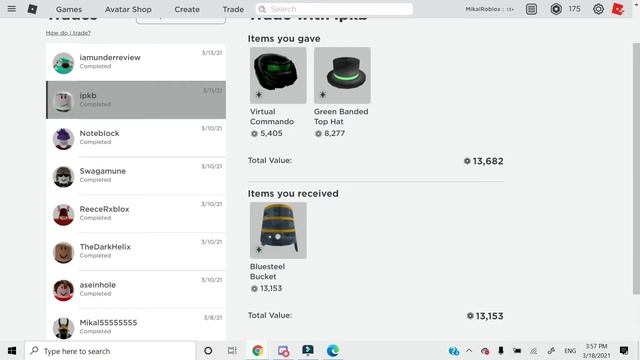Focus the Search input field
Viewport: 640px width, 360px height.
334,9
